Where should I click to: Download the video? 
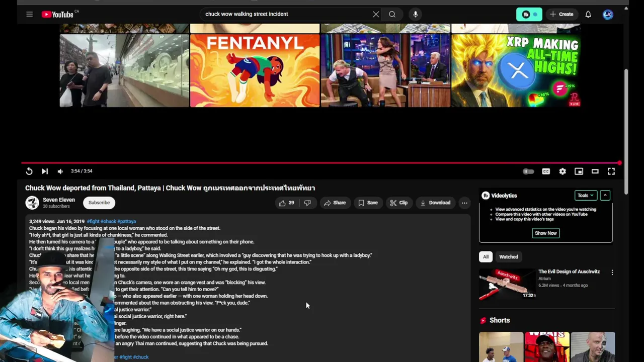click(435, 203)
